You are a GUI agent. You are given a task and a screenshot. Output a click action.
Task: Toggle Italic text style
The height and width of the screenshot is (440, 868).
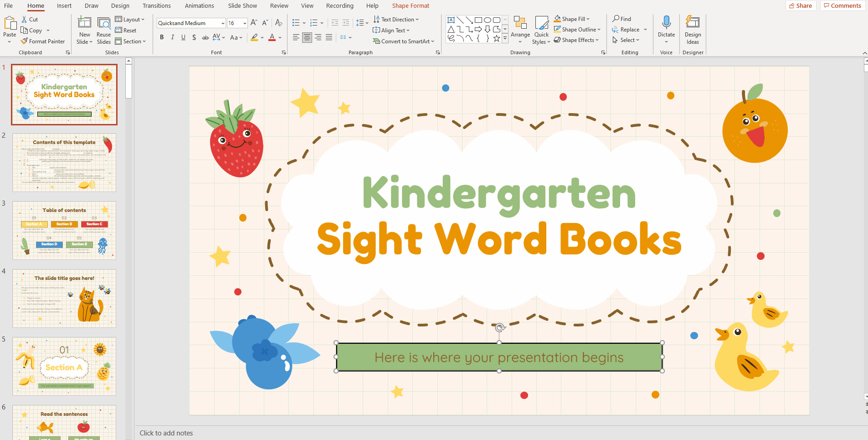click(173, 37)
